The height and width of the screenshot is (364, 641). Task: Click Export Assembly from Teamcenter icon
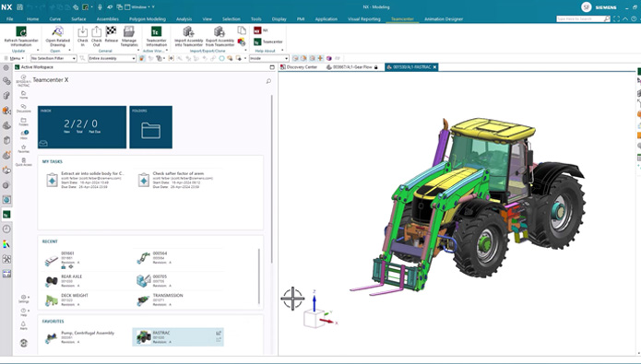click(220, 32)
